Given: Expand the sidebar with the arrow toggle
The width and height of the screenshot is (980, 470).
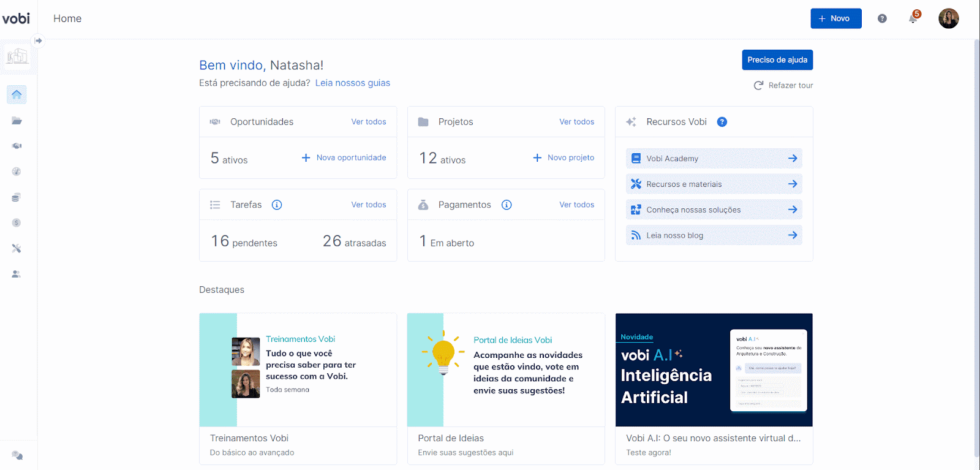Looking at the screenshot, I should coord(39,40).
